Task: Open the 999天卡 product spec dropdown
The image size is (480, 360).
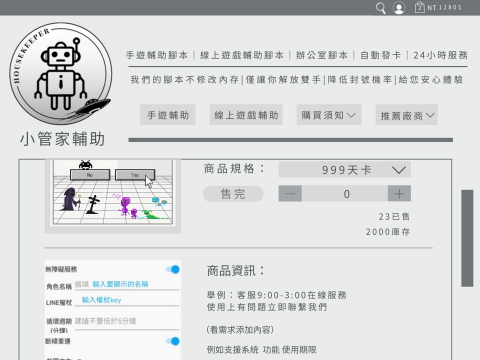Action: tap(345, 170)
